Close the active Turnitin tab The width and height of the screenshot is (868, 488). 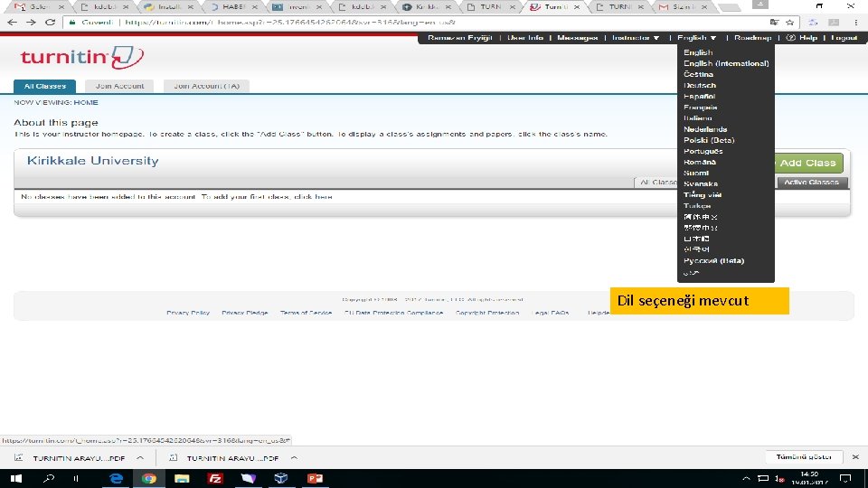(x=576, y=7)
